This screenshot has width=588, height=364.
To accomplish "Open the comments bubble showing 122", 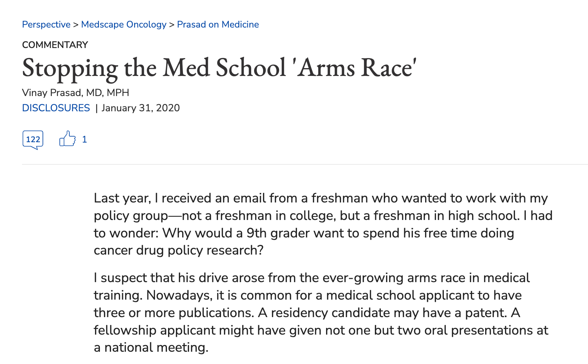I will click(33, 140).
